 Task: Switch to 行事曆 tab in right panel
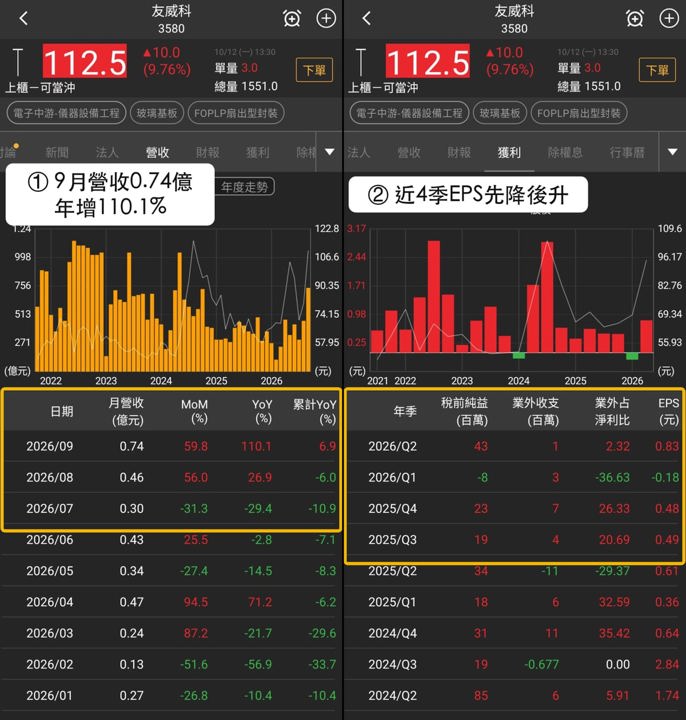(627, 152)
